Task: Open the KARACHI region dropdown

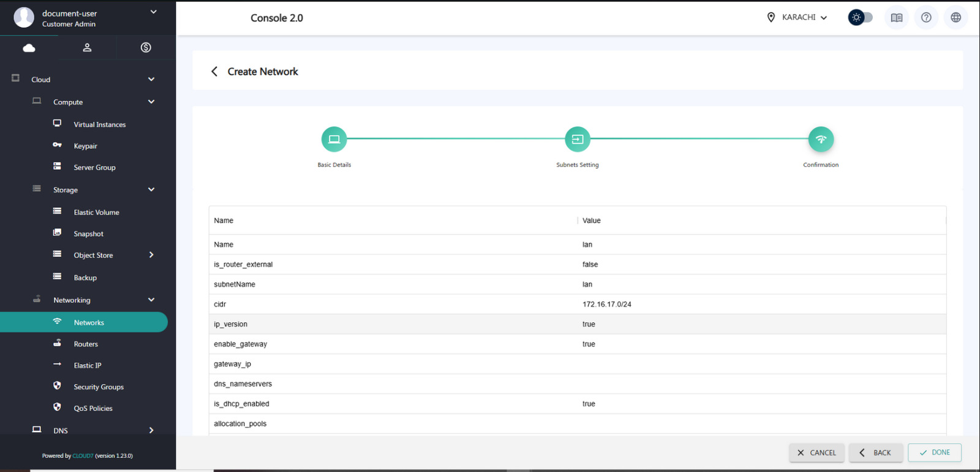Action: click(x=799, y=18)
